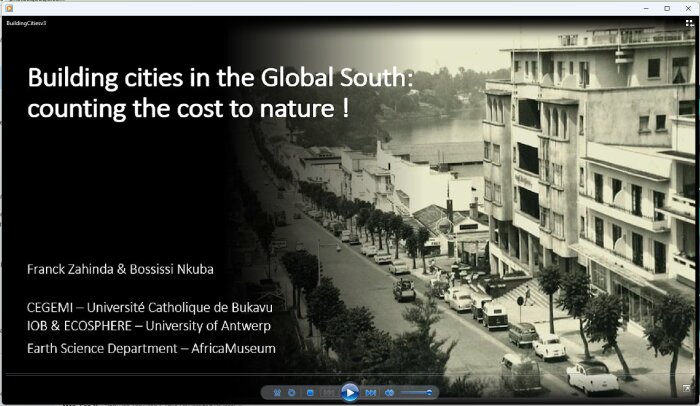Mute the player's sound
This screenshot has height=406, width=700.
coord(390,393)
